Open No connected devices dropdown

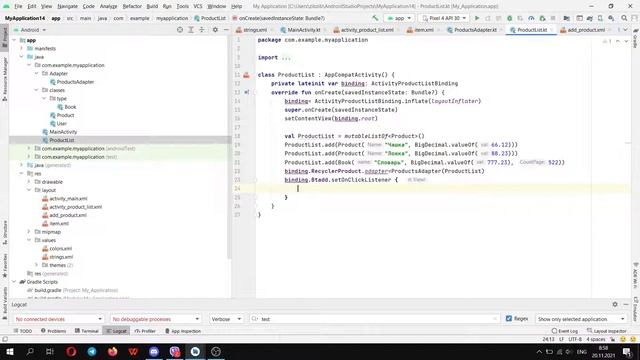point(58,319)
